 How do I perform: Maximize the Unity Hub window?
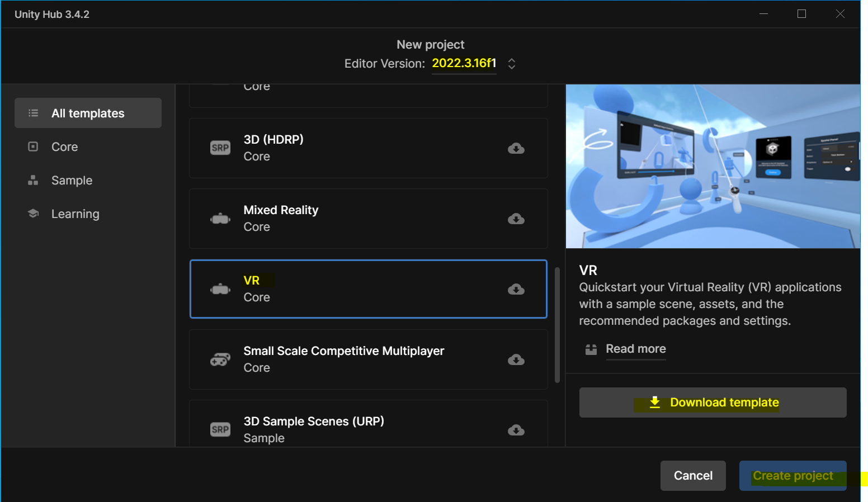[x=801, y=14]
